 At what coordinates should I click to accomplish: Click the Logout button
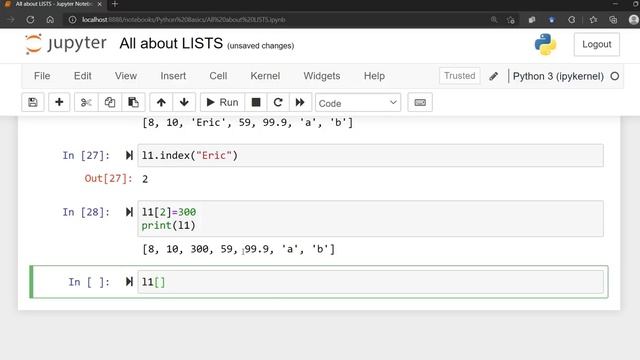pos(597,44)
